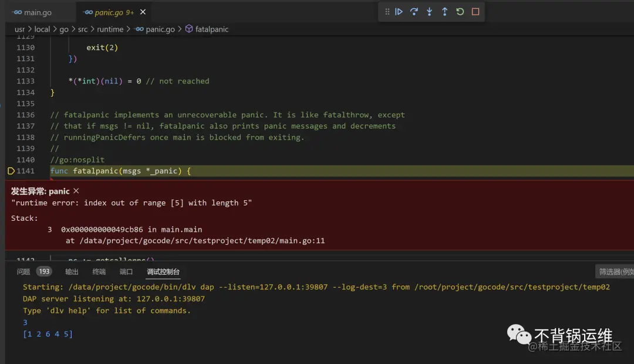Click the local breadcrumb segment
Screen dimensions: 634x364
(42, 29)
